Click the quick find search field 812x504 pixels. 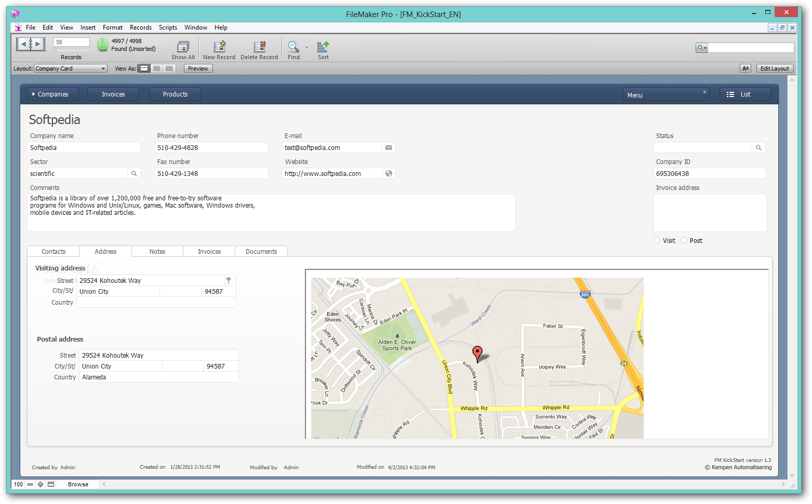751,48
